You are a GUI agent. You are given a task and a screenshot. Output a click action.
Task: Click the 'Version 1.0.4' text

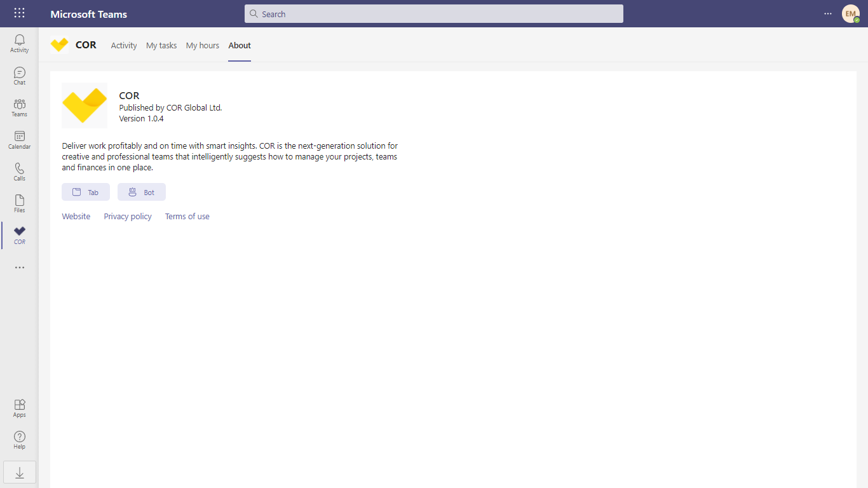142,118
